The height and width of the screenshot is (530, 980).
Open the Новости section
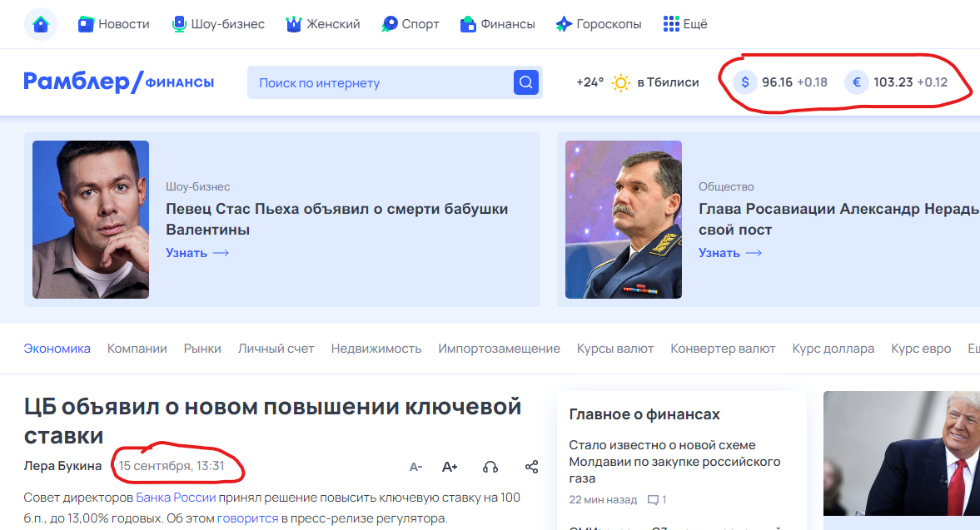coord(114,24)
